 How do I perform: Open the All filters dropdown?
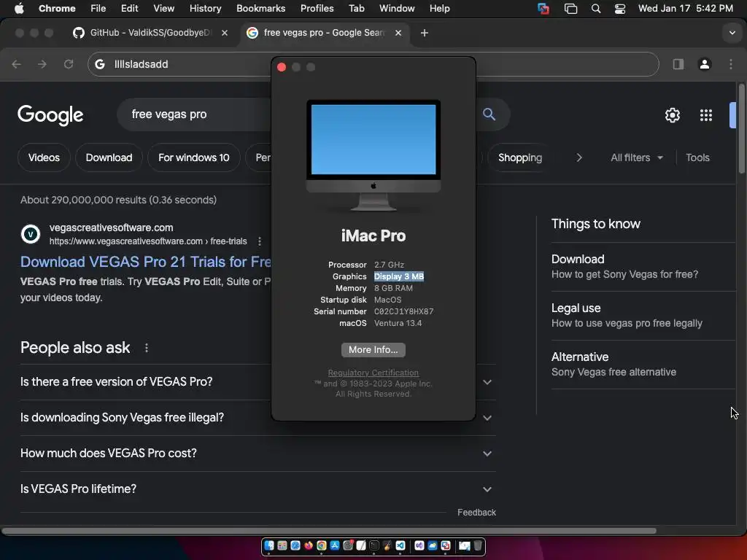(636, 157)
